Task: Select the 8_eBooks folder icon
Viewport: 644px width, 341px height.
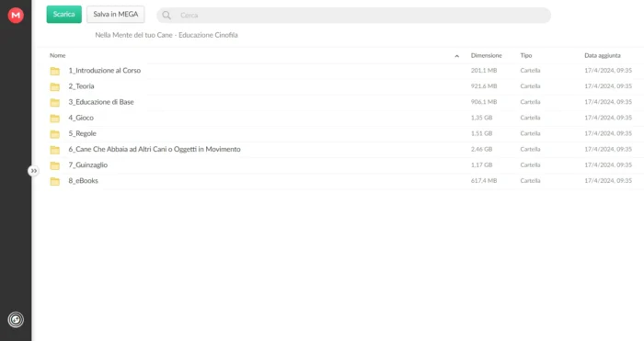Action: pos(55,181)
